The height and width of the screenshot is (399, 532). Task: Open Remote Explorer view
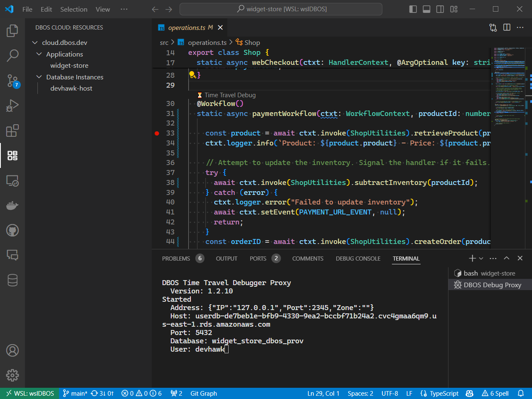12,180
